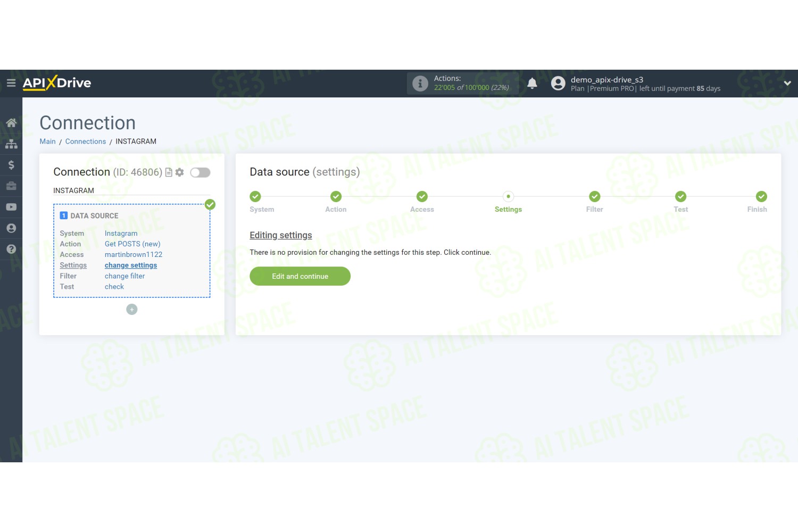The width and height of the screenshot is (798, 532).
Task: Click the Edit and continue button
Action: [x=300, y=276]
